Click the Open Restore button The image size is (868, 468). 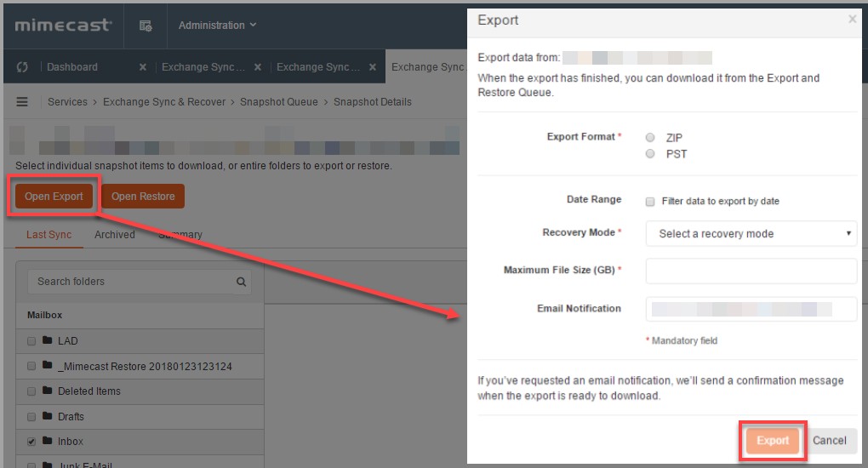point(142,197)
